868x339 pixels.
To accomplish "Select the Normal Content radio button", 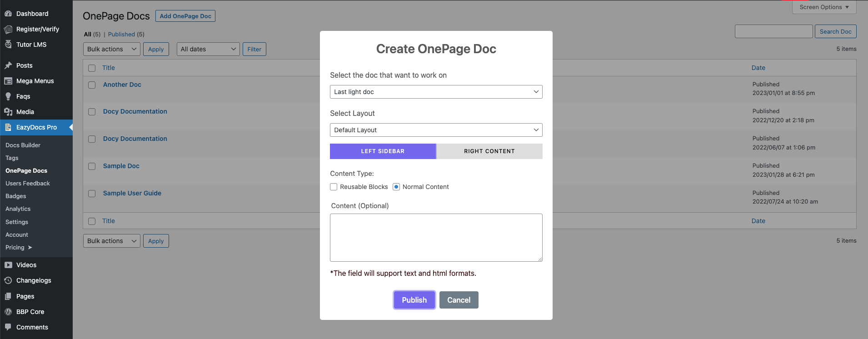I will pos(396,187).
